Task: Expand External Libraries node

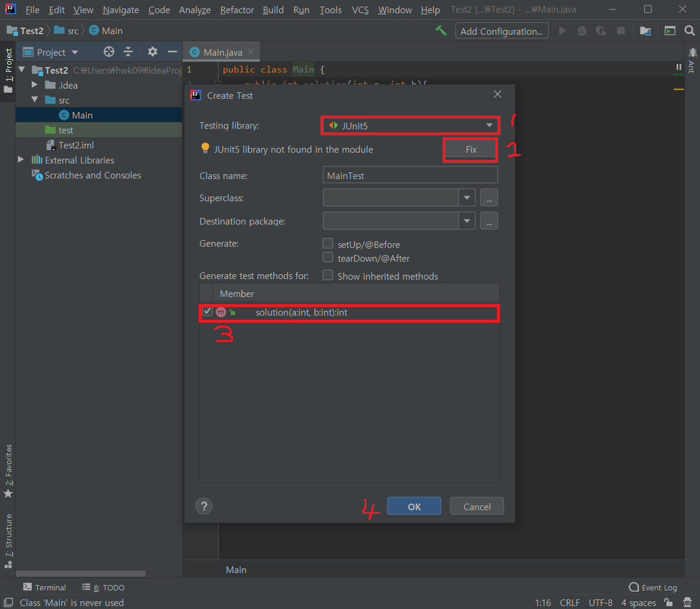Action: [20, 159]
